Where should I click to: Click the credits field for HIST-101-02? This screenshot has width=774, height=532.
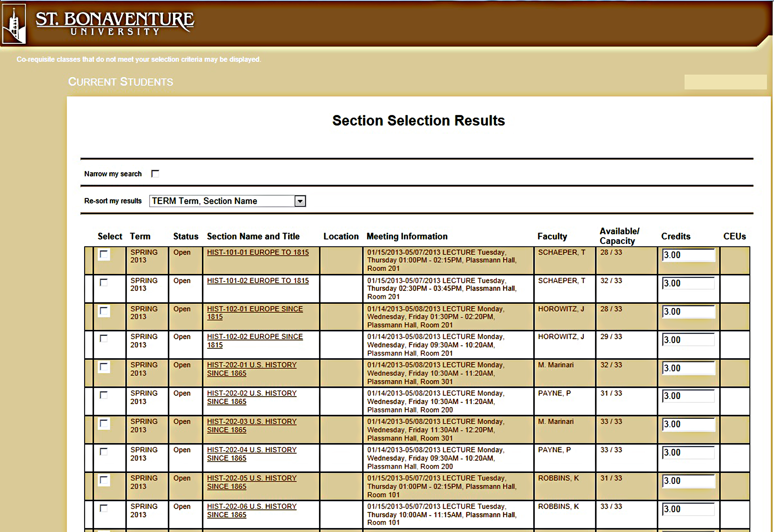(688, 283)
